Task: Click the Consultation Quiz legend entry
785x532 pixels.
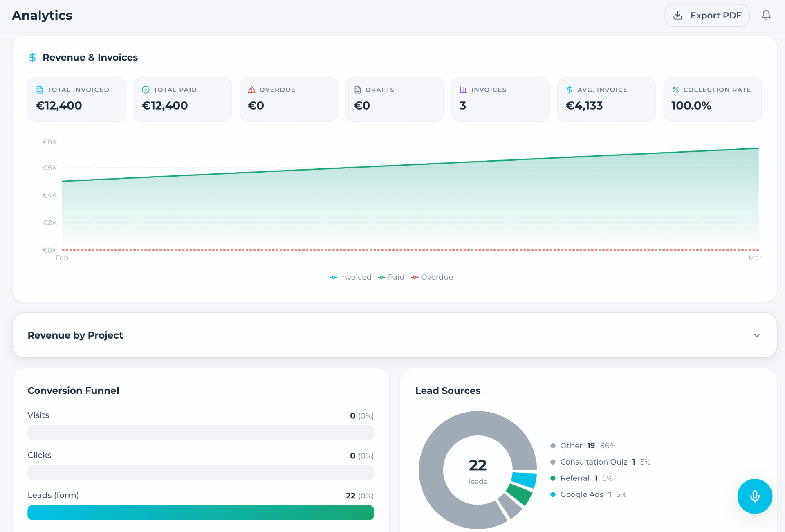Action: 600,462
